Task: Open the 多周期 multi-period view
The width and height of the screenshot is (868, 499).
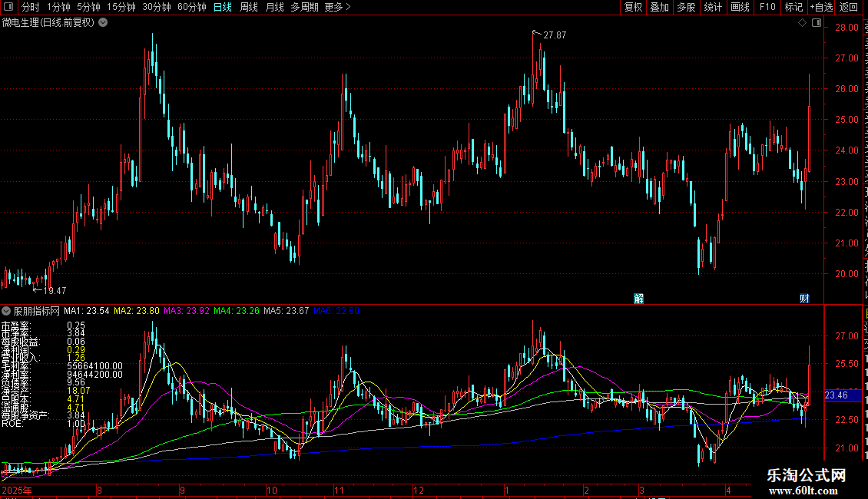Action: click(x=304, y=7)
